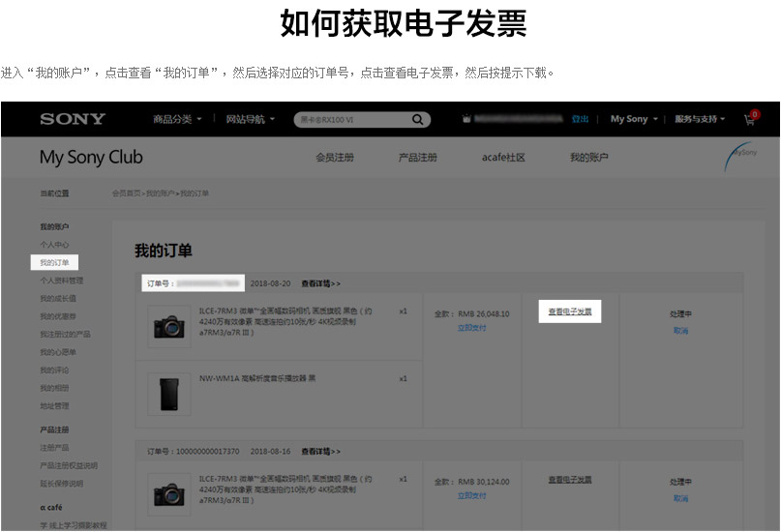
Task: Select 我的评论 in the sidebar
Action: point(54,369)
